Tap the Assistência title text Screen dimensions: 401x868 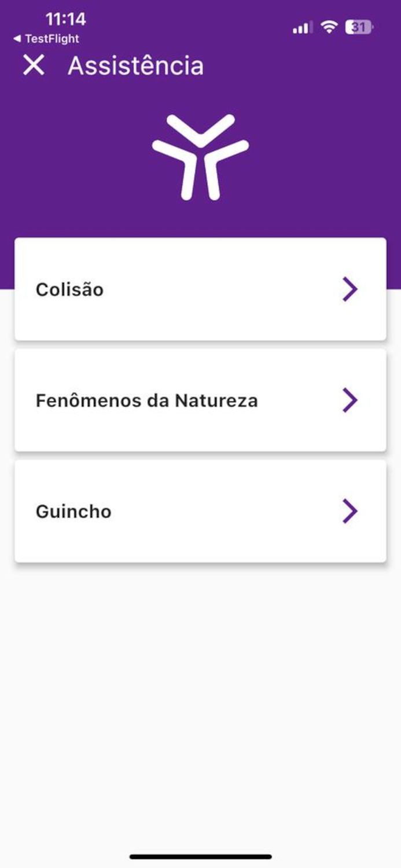click(135, 65)
